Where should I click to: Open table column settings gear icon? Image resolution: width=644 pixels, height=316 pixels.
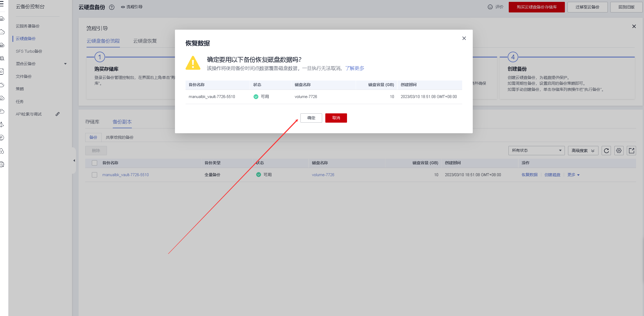coord(619,151)
